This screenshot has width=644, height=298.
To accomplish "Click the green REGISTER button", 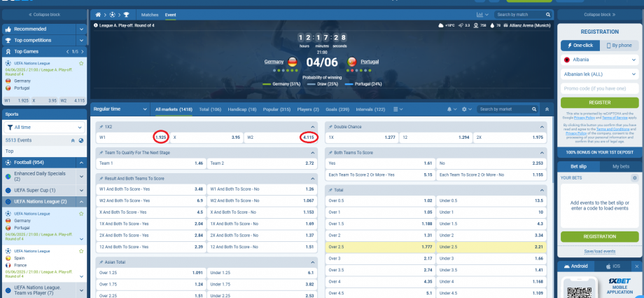I will (600, 102).
